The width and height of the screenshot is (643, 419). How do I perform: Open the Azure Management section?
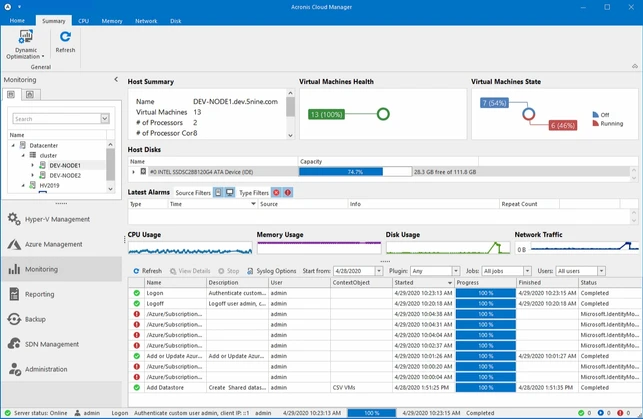pyautogui.click(x=62, y=244)
